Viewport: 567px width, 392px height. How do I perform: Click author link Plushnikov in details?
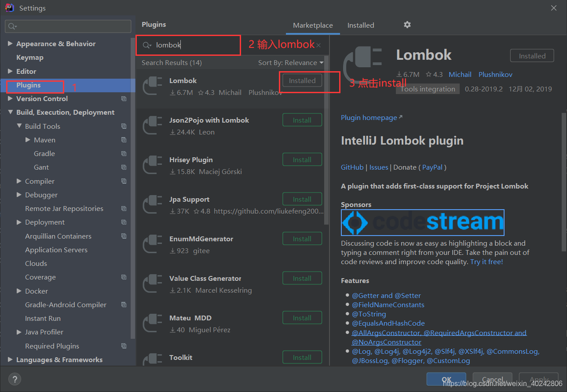(x=495, y=75)
